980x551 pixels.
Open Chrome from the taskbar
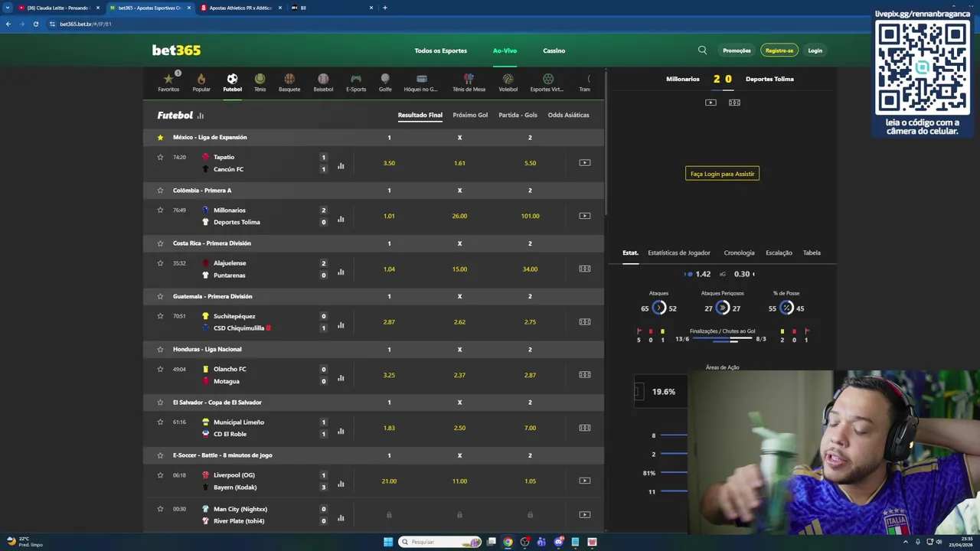508,542
